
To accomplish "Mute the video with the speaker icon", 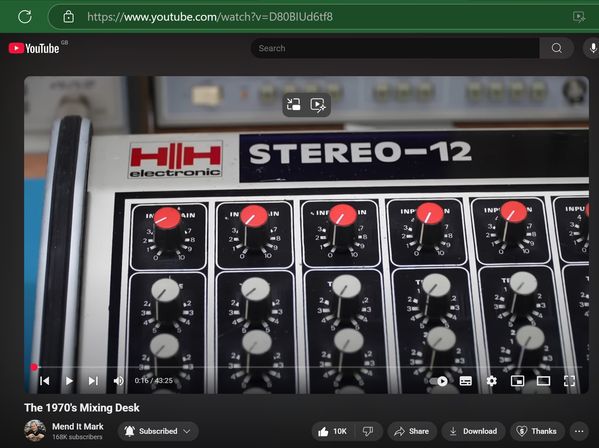I will [x=118, y=381].
